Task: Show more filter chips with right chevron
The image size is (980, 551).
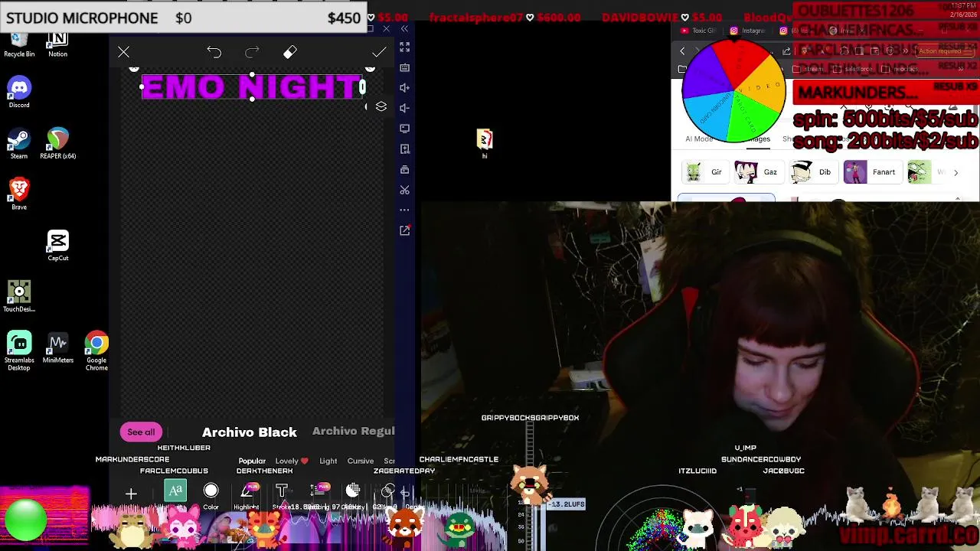Action: pos(955,173)
